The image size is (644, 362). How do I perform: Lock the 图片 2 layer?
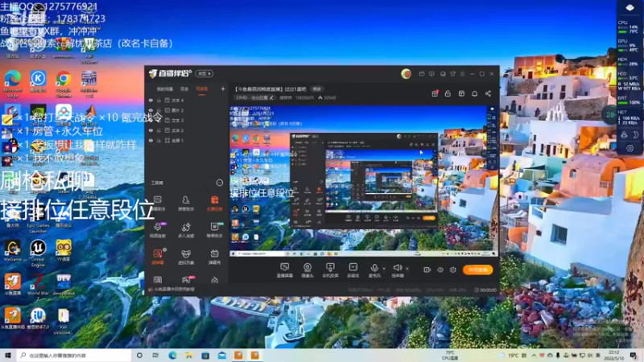[x=159, y=110]
